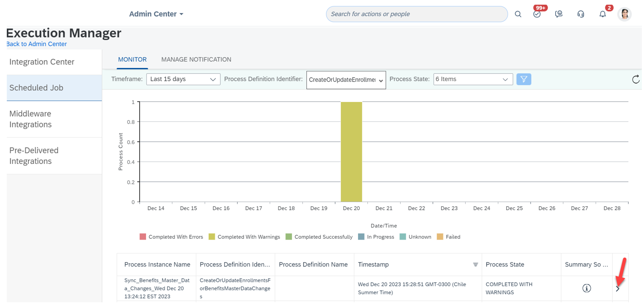Select the Monitor tab
Screen dimensions: 644x304
point(132,59)
